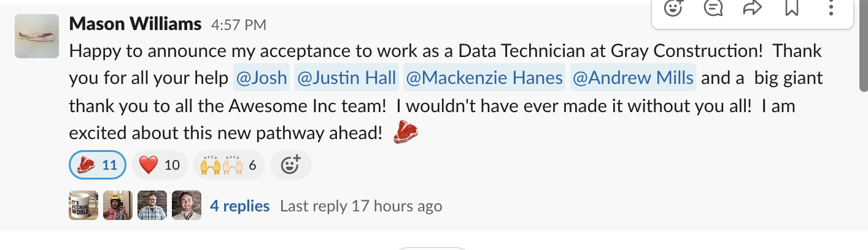Screen dimensions: 868x250
Task: Open the @Justin Hall mention
Action: point(347,78)
